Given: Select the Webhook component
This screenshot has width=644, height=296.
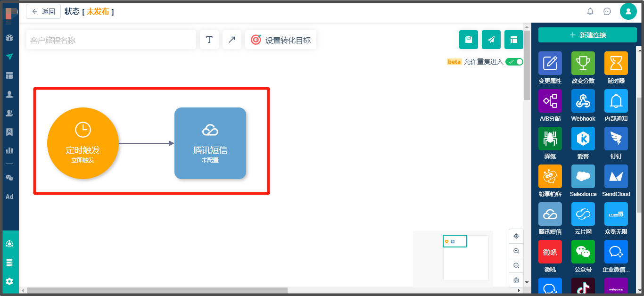Looking at the screenshot, I should point(583,101).
